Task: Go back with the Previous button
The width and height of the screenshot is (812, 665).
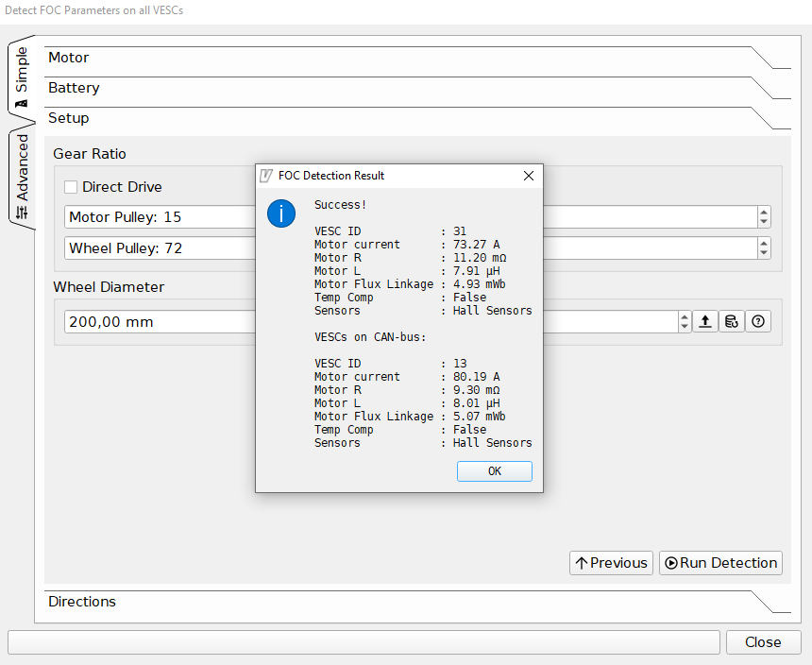Action: [611, 563]
